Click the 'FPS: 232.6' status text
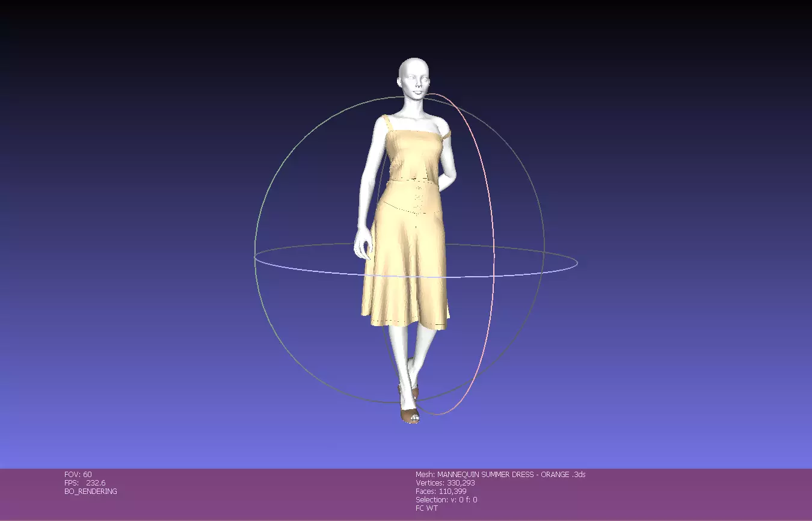Viewport: 812px width, 521px height. coord(85,483)
